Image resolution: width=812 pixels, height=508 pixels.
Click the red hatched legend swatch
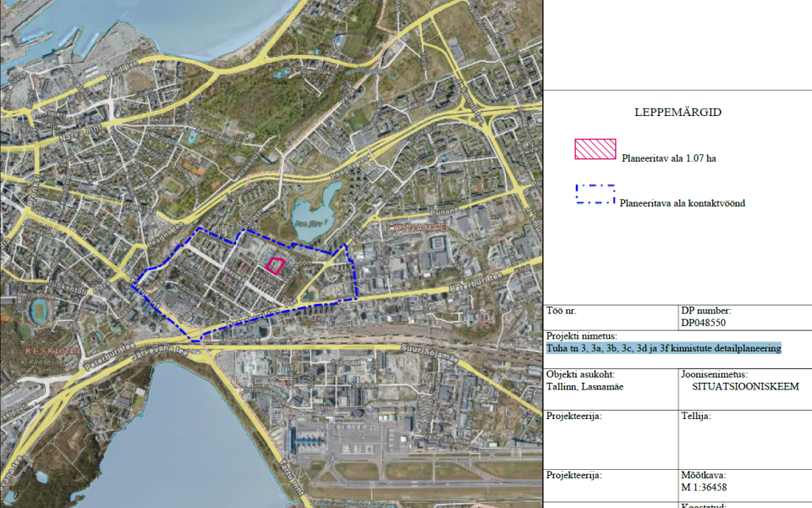[595, 149]
